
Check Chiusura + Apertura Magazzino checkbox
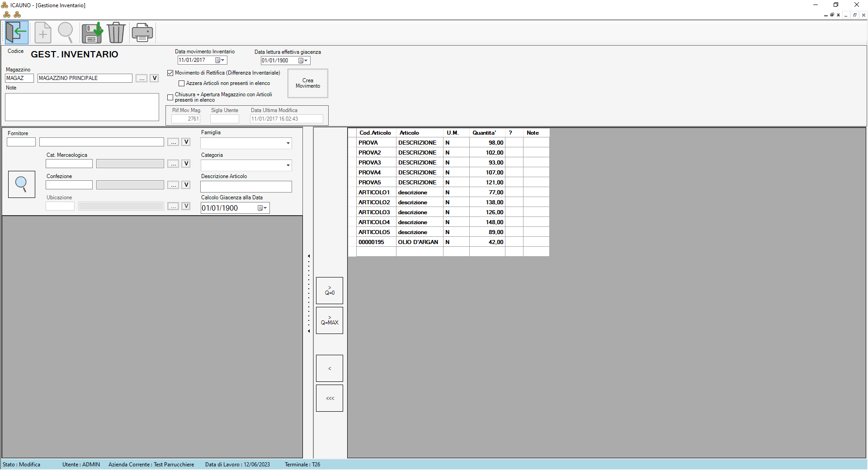(x=170, y=97)
